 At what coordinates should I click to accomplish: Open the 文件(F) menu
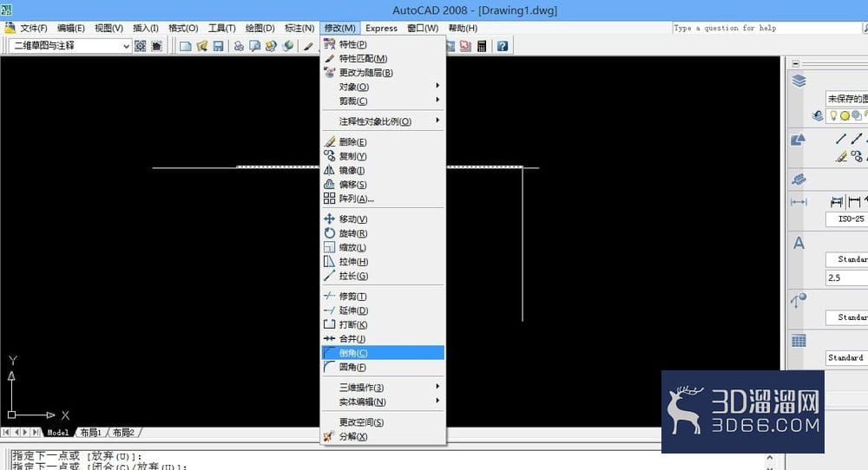[x=33, y=28]
